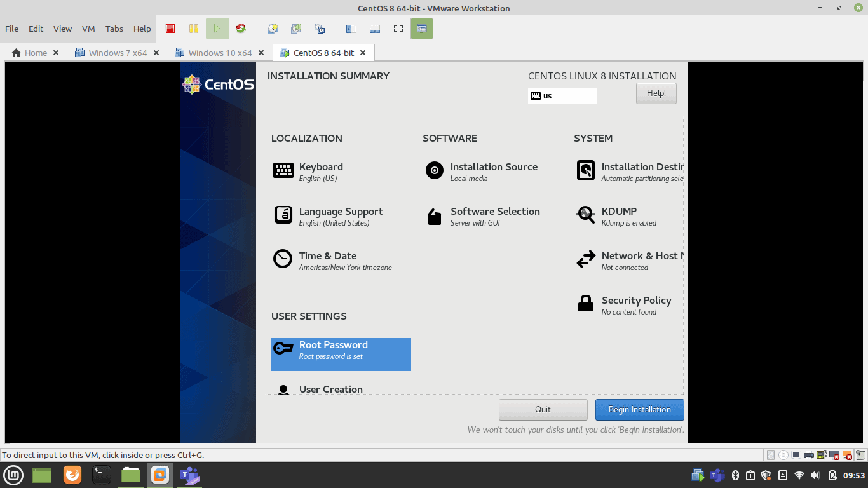868x488 pixels.
Task: Open the Snapshot Manager icon
Action: [320, 29]
